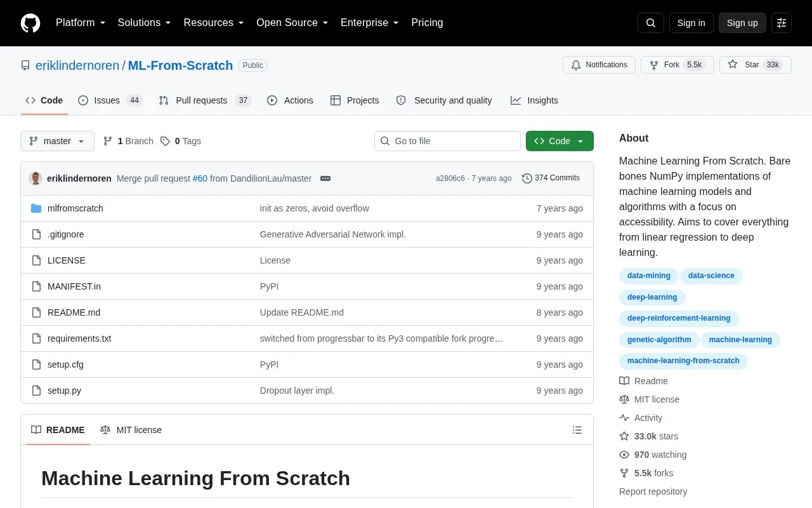Image resolution: width=812 pixels, height=508 pixels.
Task: Switch to the Pull requests tab
Action: 205,100
